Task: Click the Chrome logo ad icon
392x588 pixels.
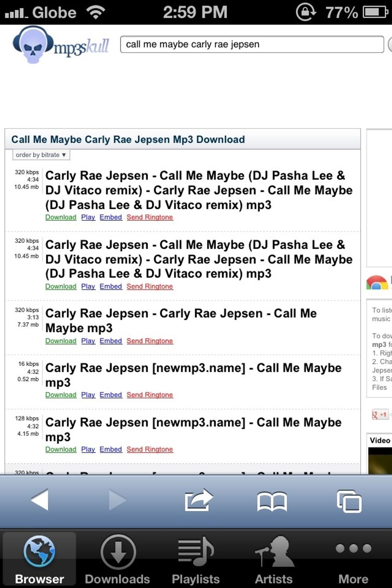Action: [x=377, y=283]
